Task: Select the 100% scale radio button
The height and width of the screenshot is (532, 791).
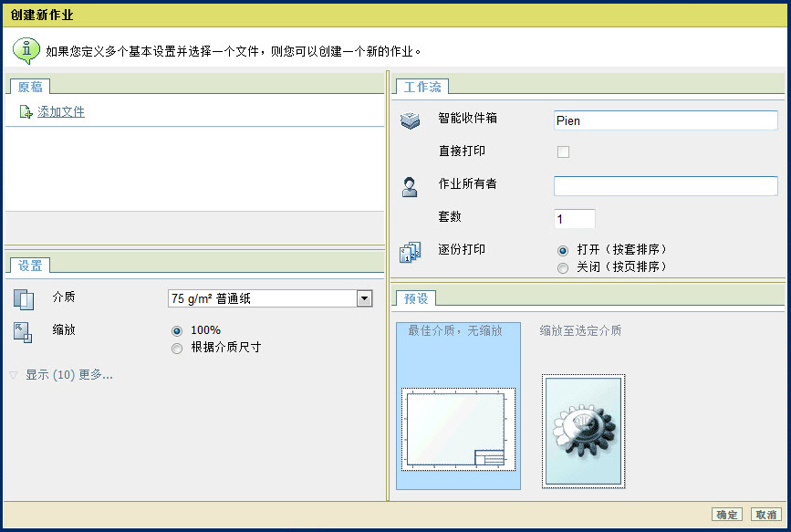Action: pyautogui.click(x=177, y=331)
